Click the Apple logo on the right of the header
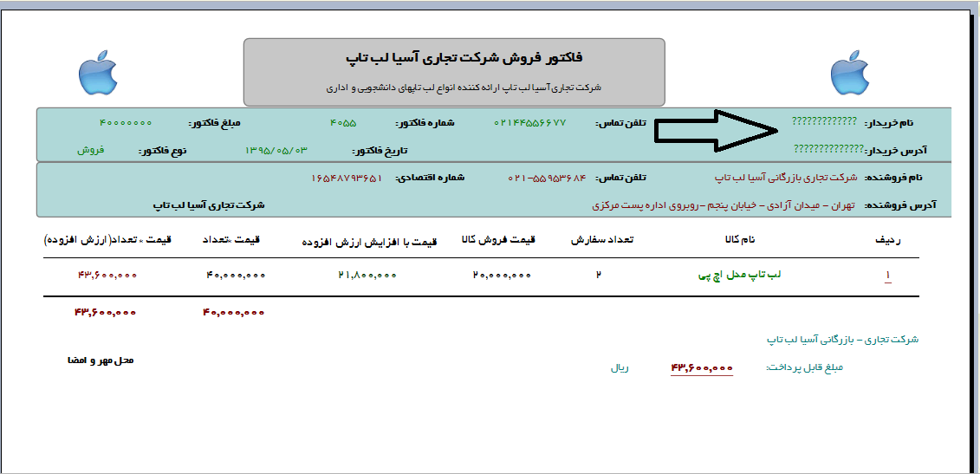This screenshot has width=980, height=474. pyautogui.click(x=850, y=73)
